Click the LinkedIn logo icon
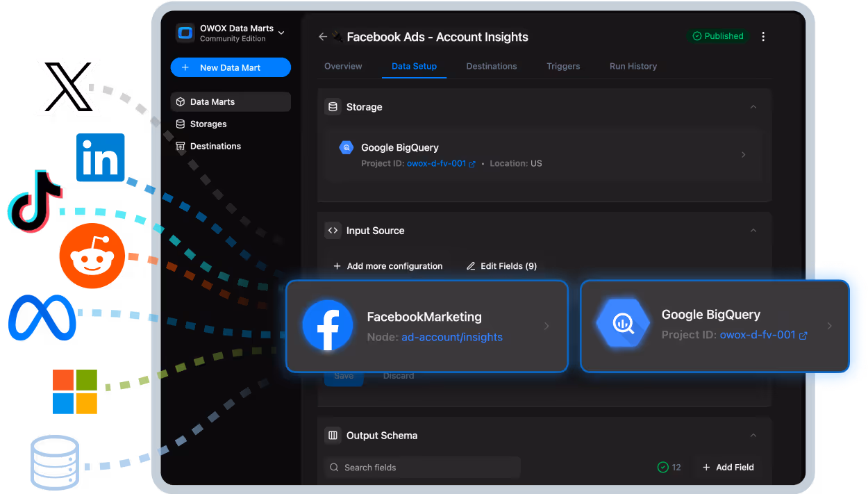Screen dimensions: 868x494 (100, 158)
